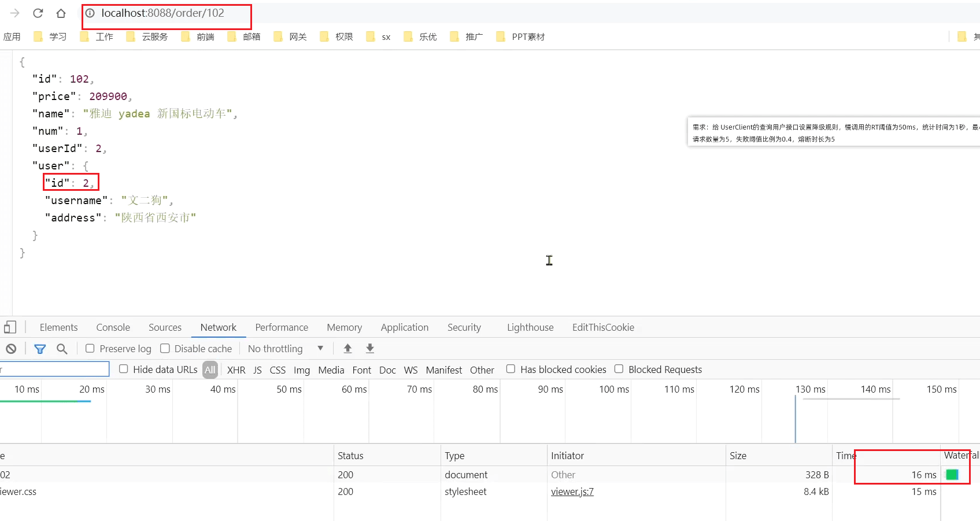This screenshot has height=521, width=980.
Task: Click the export HAR download icon
Action: [370, 349]
